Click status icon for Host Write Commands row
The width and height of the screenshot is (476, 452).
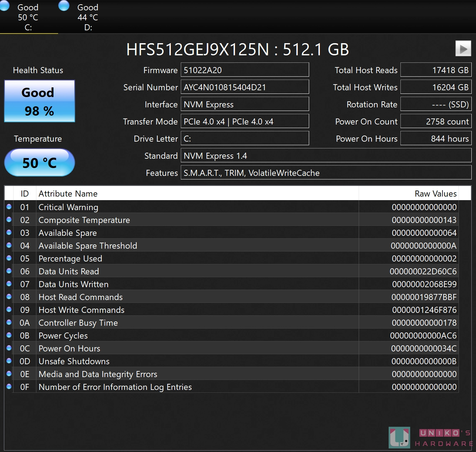(x=9, y=309)
